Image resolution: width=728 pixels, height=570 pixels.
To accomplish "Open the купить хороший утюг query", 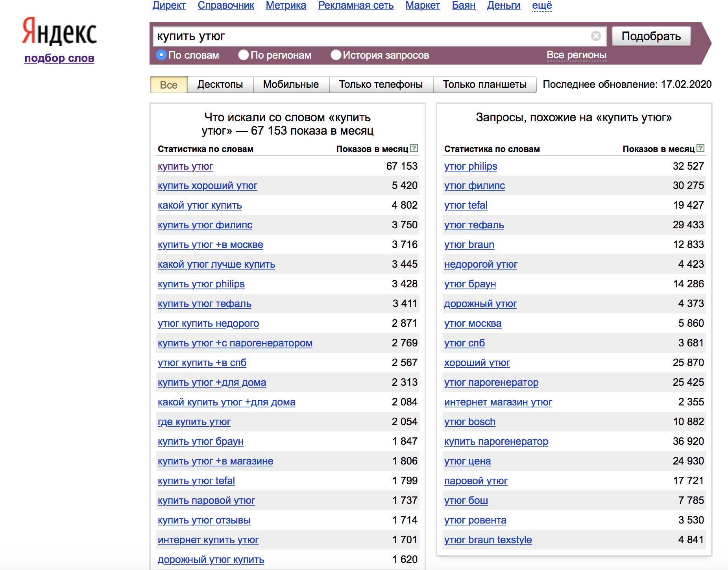I will (x=207, y=186).
